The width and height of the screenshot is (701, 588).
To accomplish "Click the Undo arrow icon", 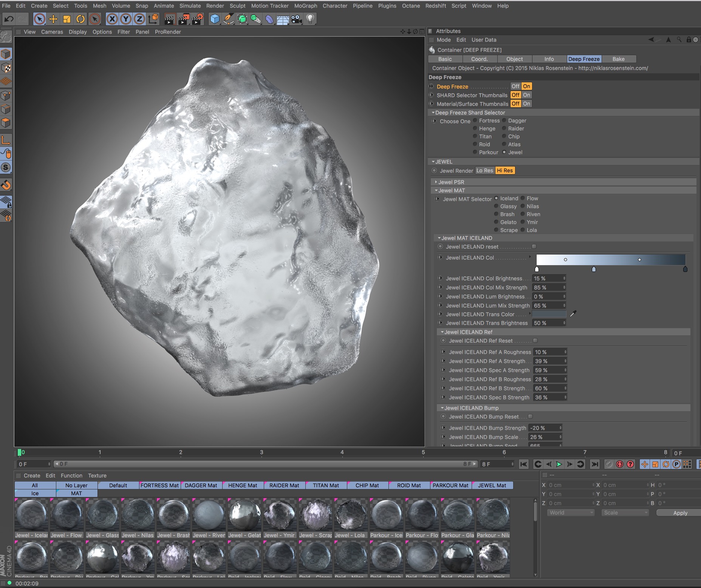I will pos(9,19).
